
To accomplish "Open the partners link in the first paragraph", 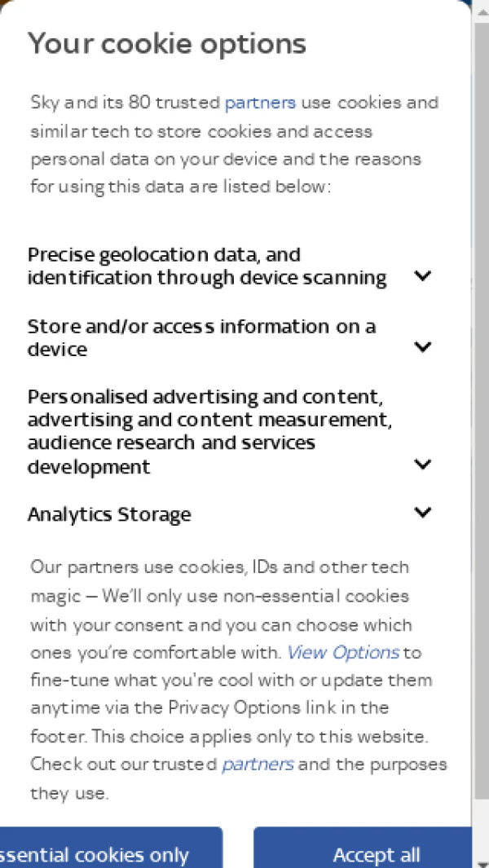I will coord(260,103).
